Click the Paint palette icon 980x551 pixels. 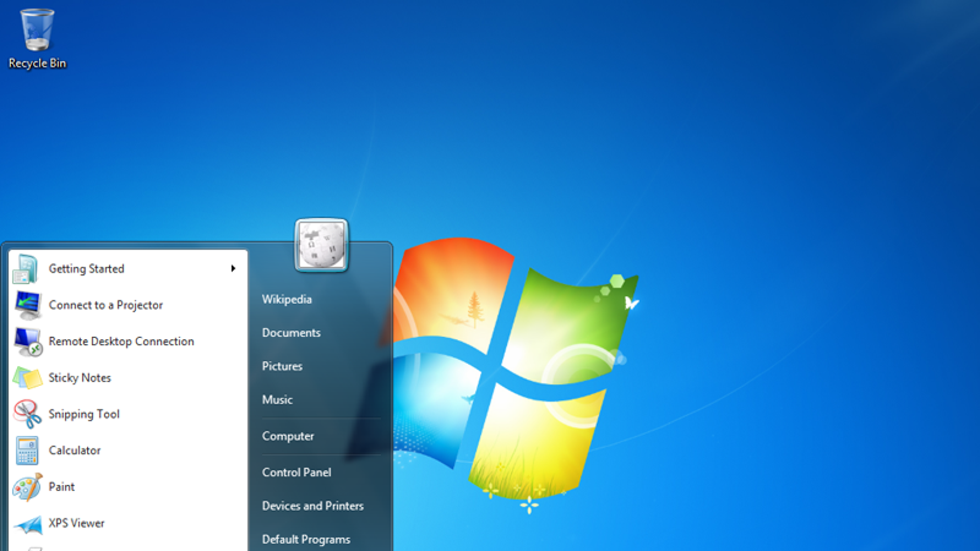click(x=28, y=487)
